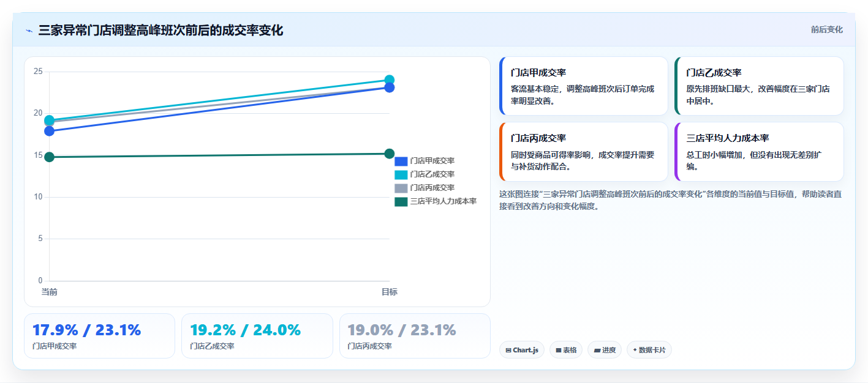
Task: Click the 门店乙 data point at 当前
Action: tap(50, 120)
